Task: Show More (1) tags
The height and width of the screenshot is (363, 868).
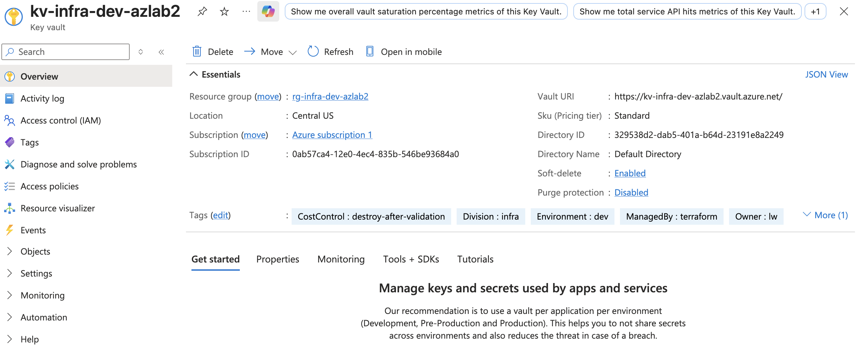Action: pos(825,215)
